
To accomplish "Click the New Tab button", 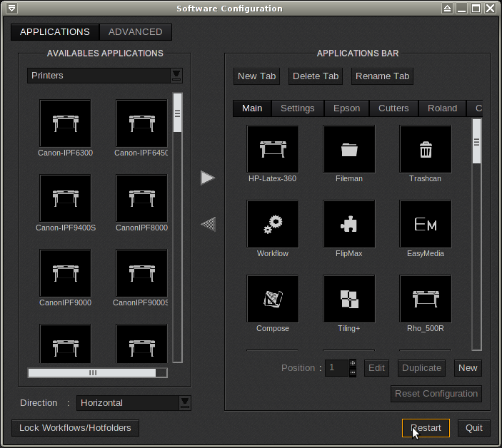I will coord(257,76).
